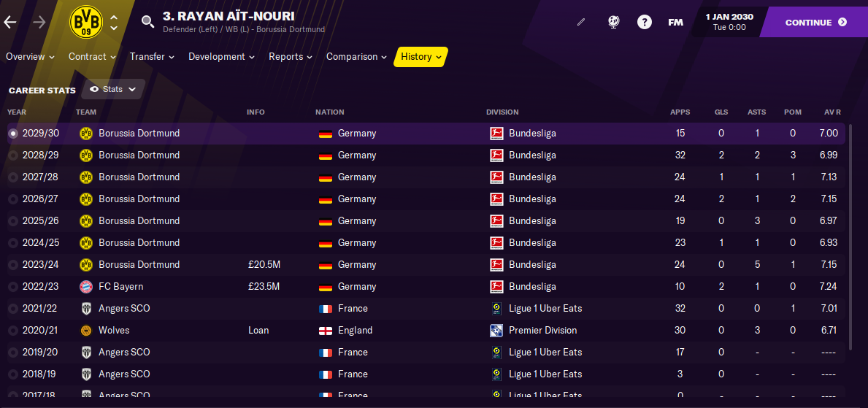
Task: Click the Borussia Dortmund club badge
Action: [86, 22]
